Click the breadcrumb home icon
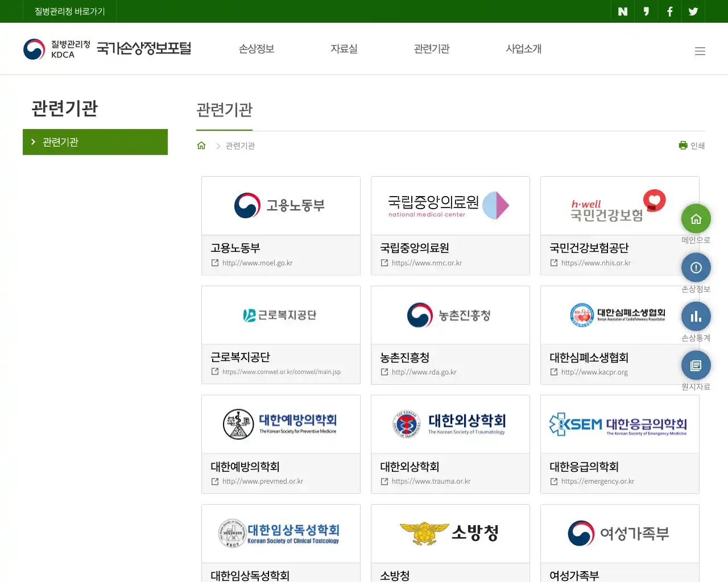 (201, 145)
